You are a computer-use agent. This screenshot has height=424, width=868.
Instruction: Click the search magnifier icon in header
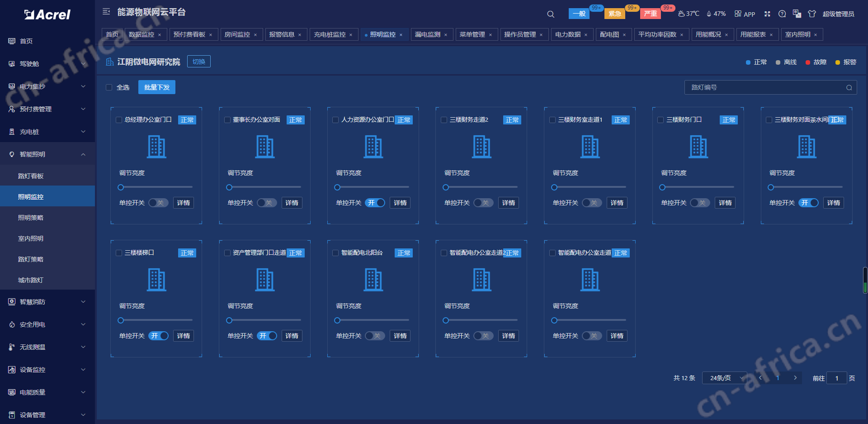coord(550,14)
